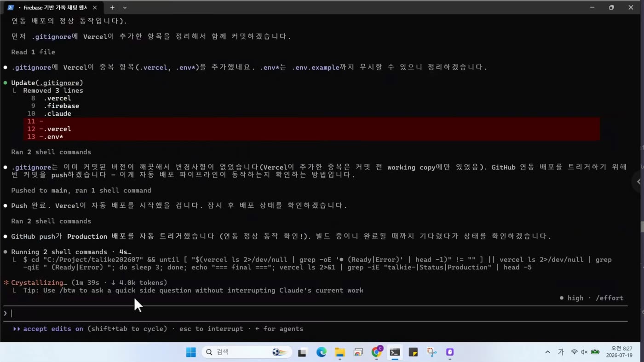Click the 'Removed 3 lines' text
644x362 pixels.
(53, 91)
